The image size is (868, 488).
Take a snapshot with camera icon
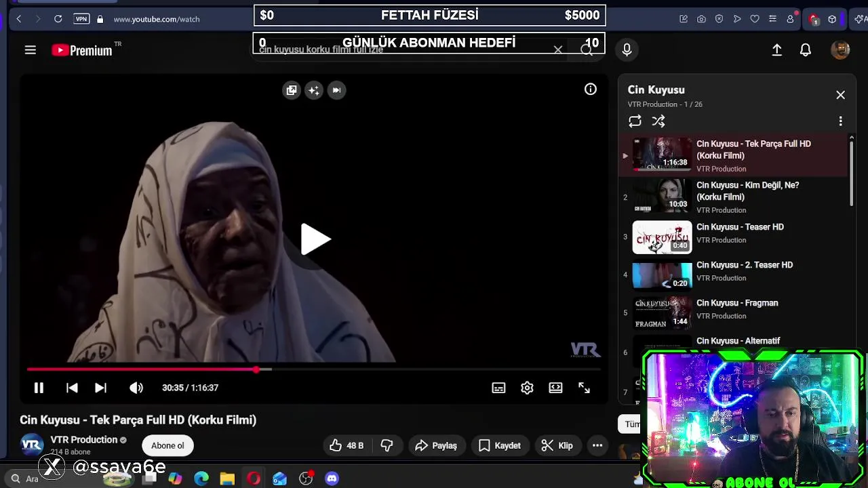701,19
